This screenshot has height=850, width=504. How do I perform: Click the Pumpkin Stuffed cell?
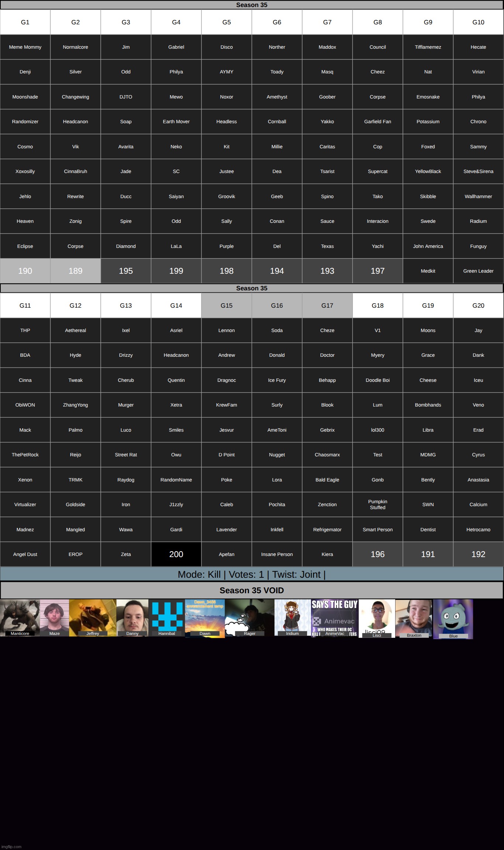pyautogui.click(x=377, y=504)
